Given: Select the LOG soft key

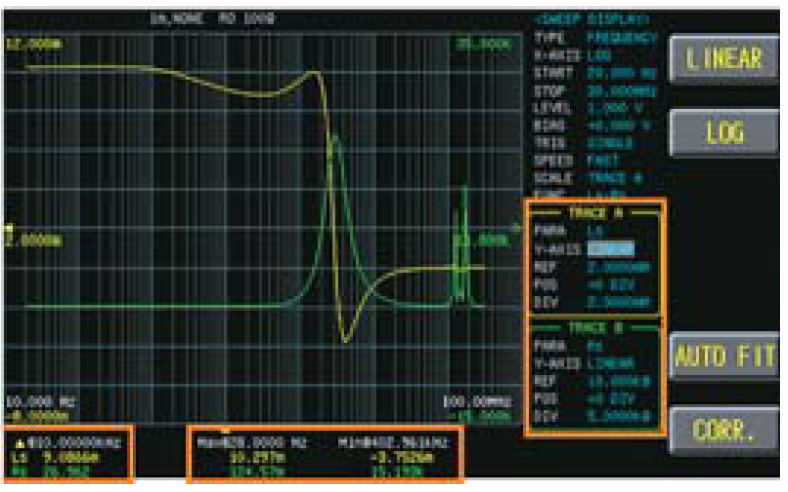Looking at the screenshot, I should pyautogui.click(x=724, y=133).
